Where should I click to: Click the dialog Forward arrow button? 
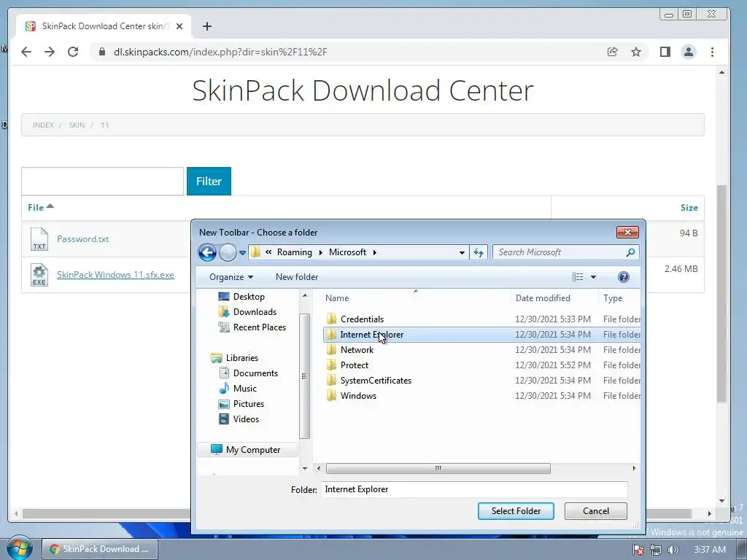click(x=228, y=252)
